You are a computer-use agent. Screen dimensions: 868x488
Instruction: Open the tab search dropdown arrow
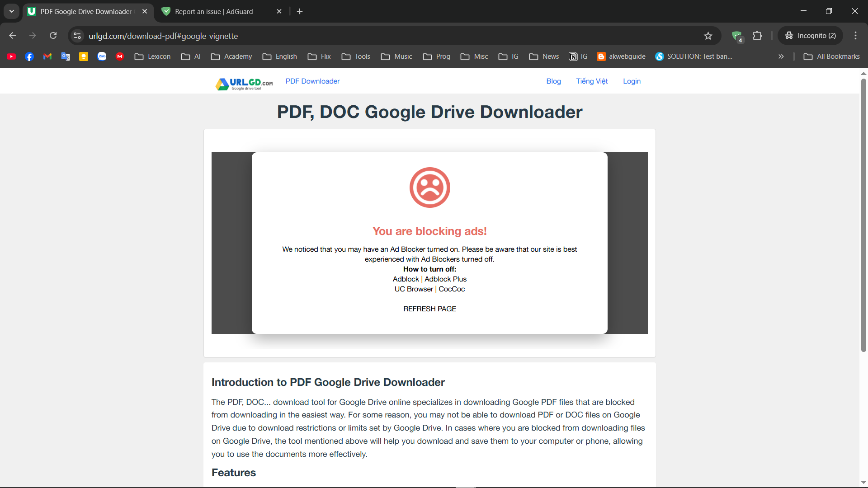(12, 11)
